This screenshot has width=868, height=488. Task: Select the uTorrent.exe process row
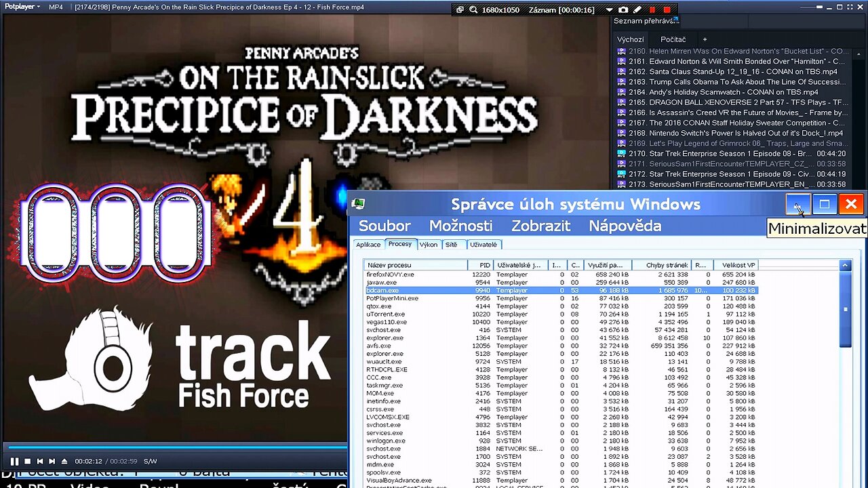(x=560, y=314)
